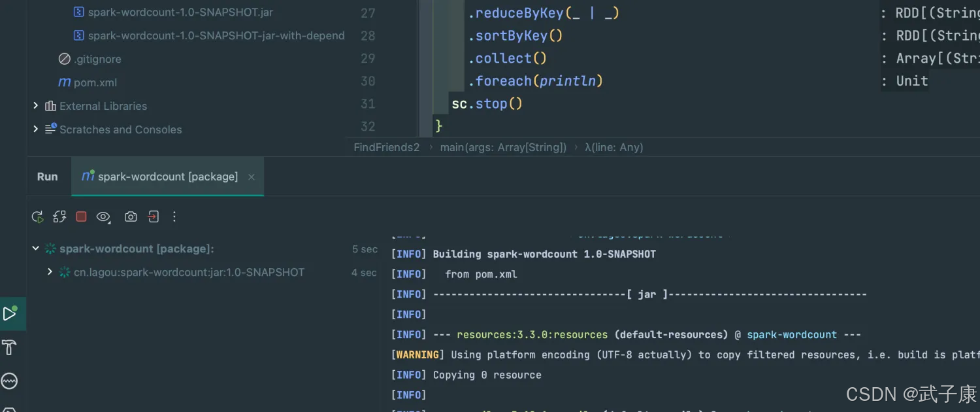The width and height of the screenshot is (980, 412).
Task: Select the spark-wordcount [package] run tab
Action: [167, 177]
